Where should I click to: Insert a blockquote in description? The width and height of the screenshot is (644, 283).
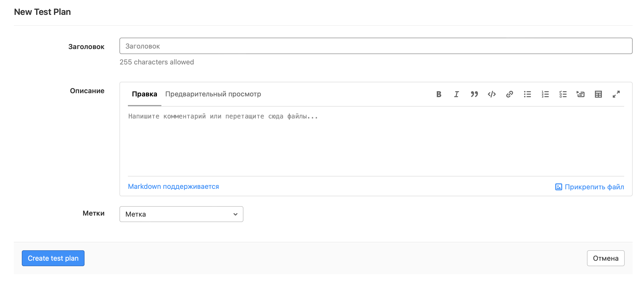(474, 94)
